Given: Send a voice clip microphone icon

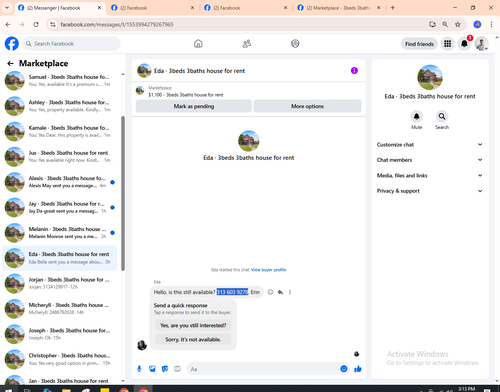Looking at the screenshot, I should [x=139, y=369].
